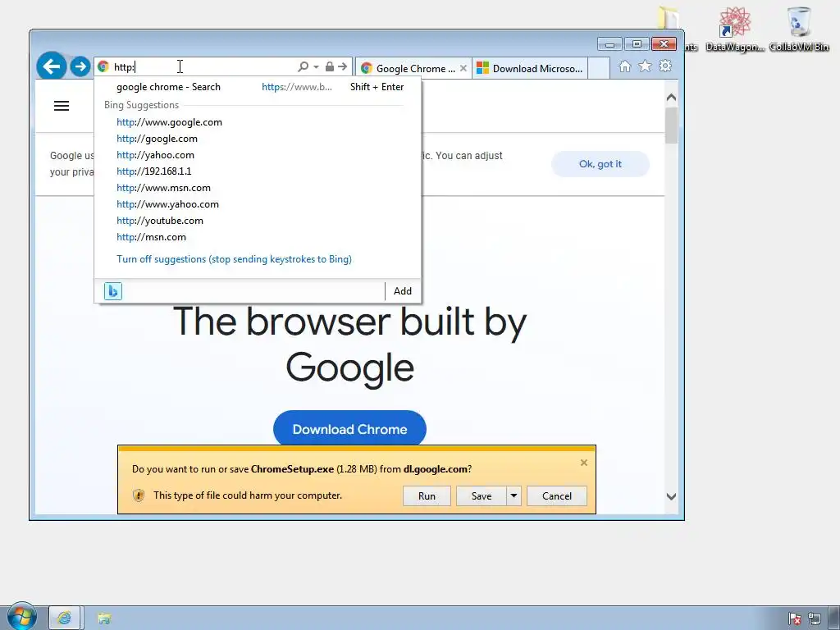Open the Home icon in IE toolbar

point(624,66)
